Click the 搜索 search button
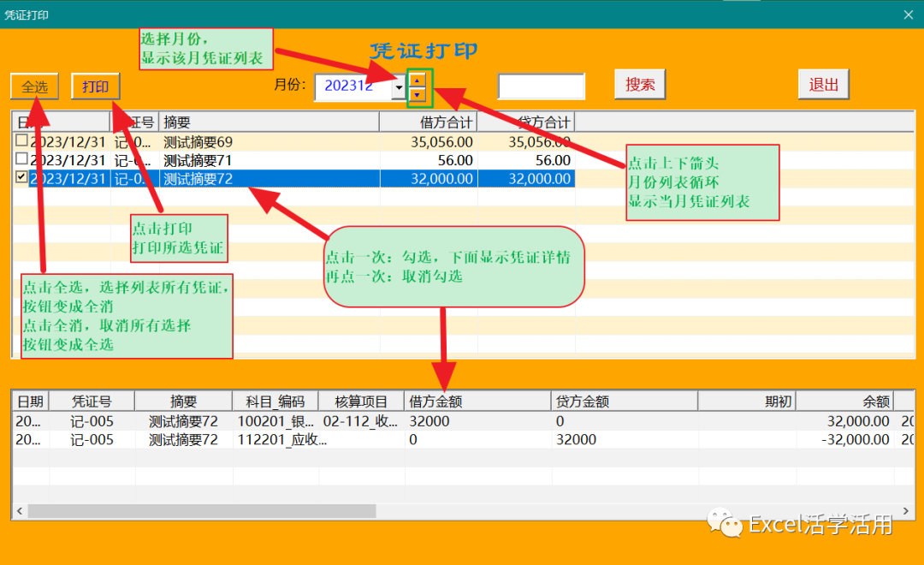 pos(639,86)
